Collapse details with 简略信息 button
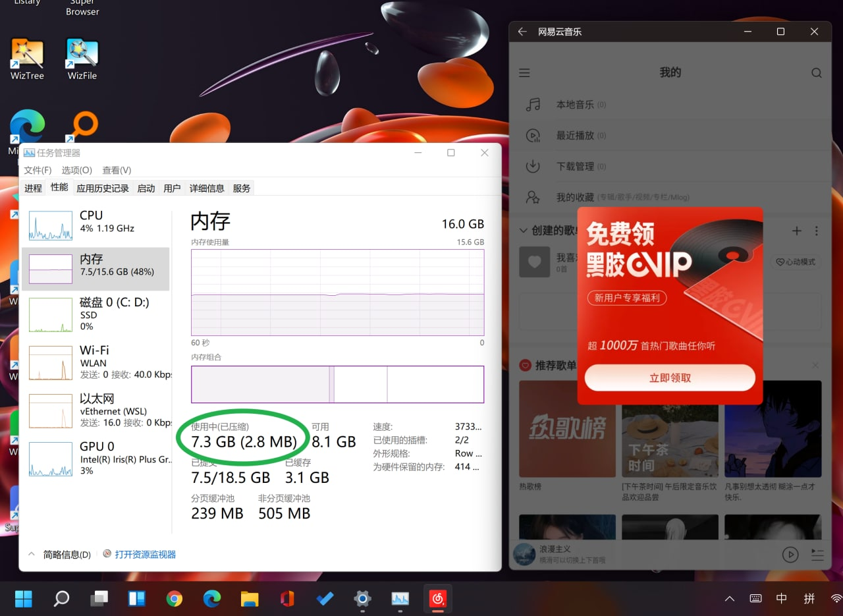The image size is (843, 616). point(60,555)
